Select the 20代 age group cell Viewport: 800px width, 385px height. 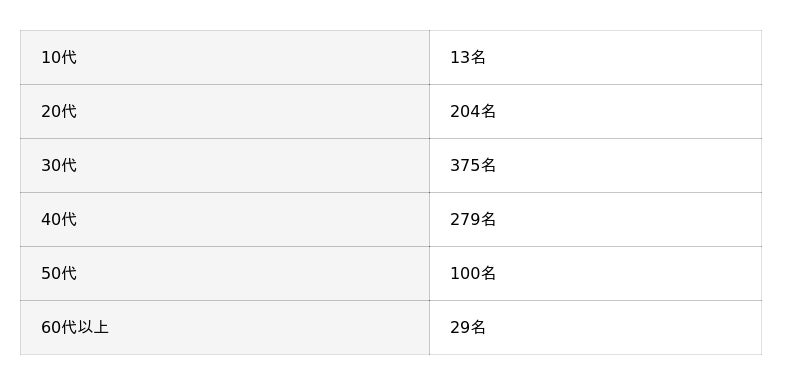(225, 112)
